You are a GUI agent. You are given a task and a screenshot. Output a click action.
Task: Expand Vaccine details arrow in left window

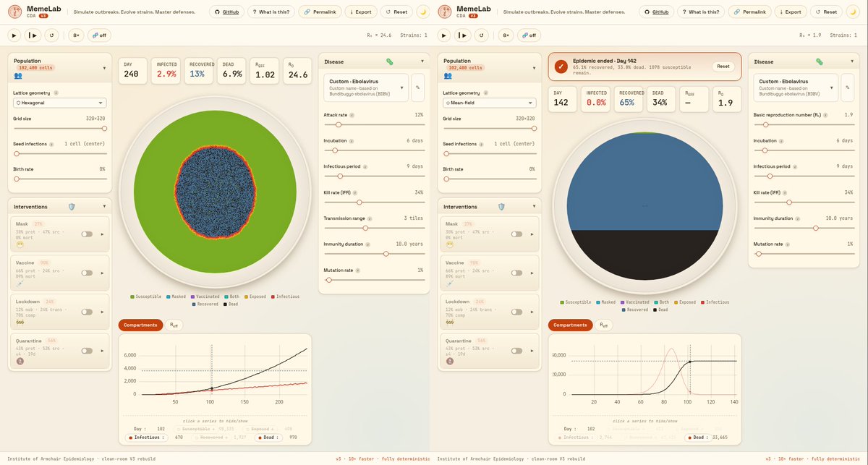coord(101,273)
